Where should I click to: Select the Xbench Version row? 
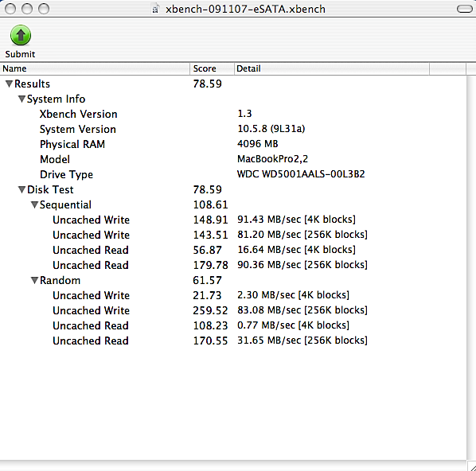[x=233, y=114]
